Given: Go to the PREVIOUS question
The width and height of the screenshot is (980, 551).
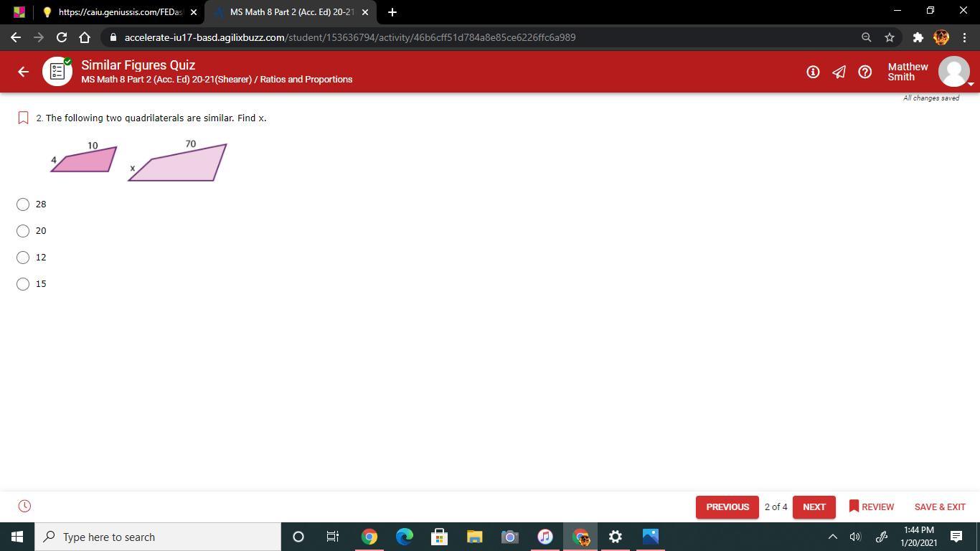Looking at the screenshot, I should [727, 507].
